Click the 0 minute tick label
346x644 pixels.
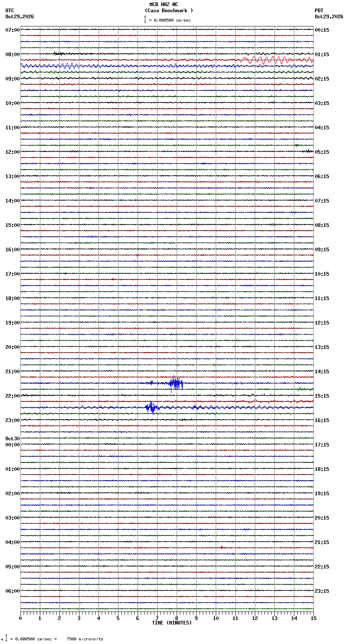click(x=20, y=618)
